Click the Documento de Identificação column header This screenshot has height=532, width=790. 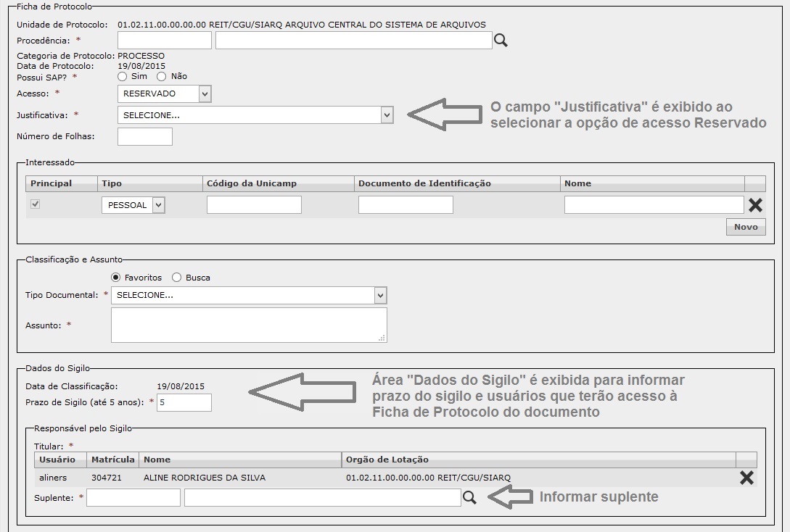coord(458,183)
